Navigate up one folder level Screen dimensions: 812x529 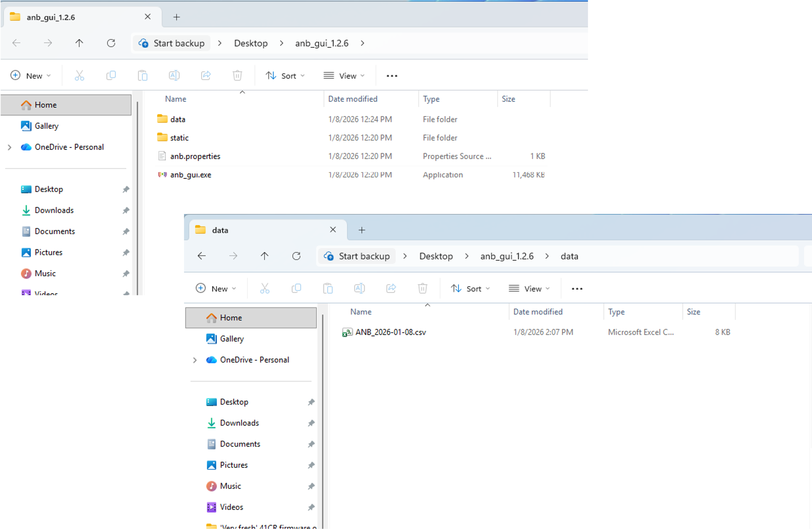pos(265,256)
